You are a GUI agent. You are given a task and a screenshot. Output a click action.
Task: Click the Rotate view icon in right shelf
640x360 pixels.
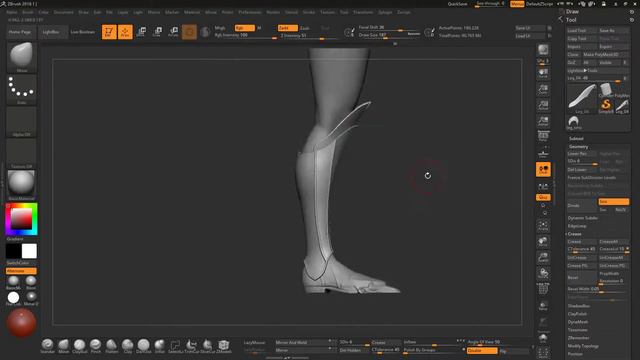tap(543, 273)
